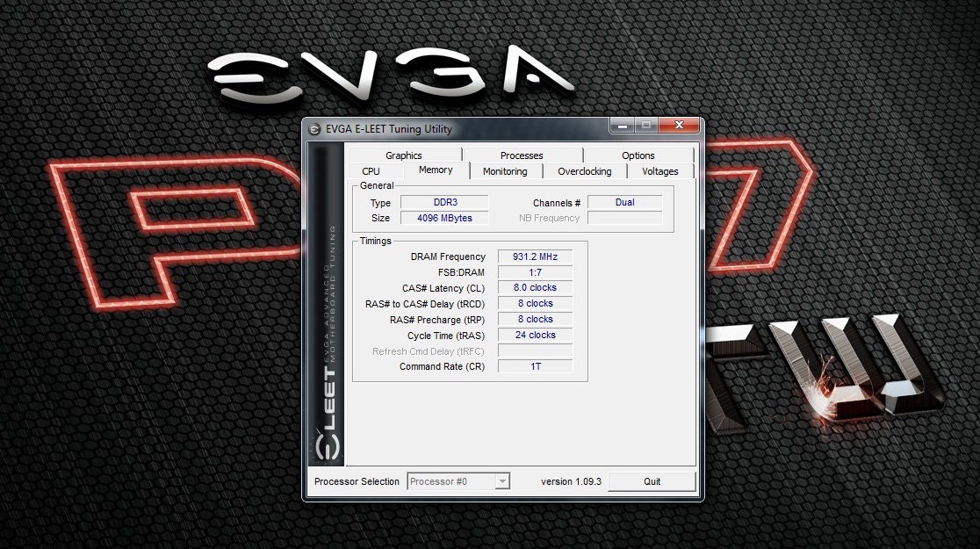Click the RAS# to CAS# Delay (tRCD) label

(x=425, y=304)
